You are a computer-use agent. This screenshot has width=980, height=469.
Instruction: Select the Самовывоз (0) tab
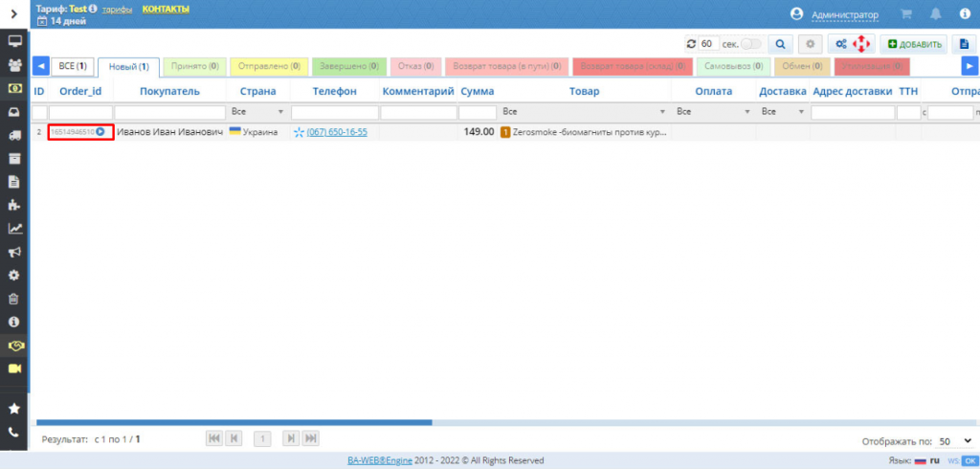point(733,66)
